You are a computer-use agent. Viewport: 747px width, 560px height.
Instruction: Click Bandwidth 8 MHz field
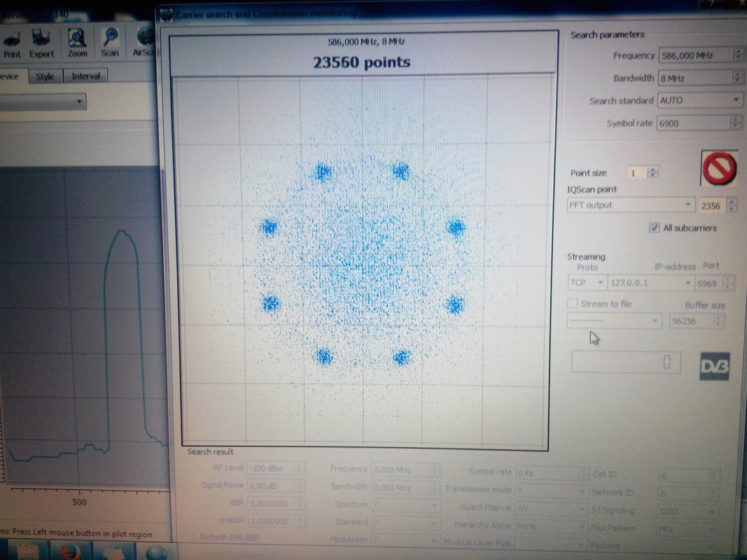click(696, 78)
